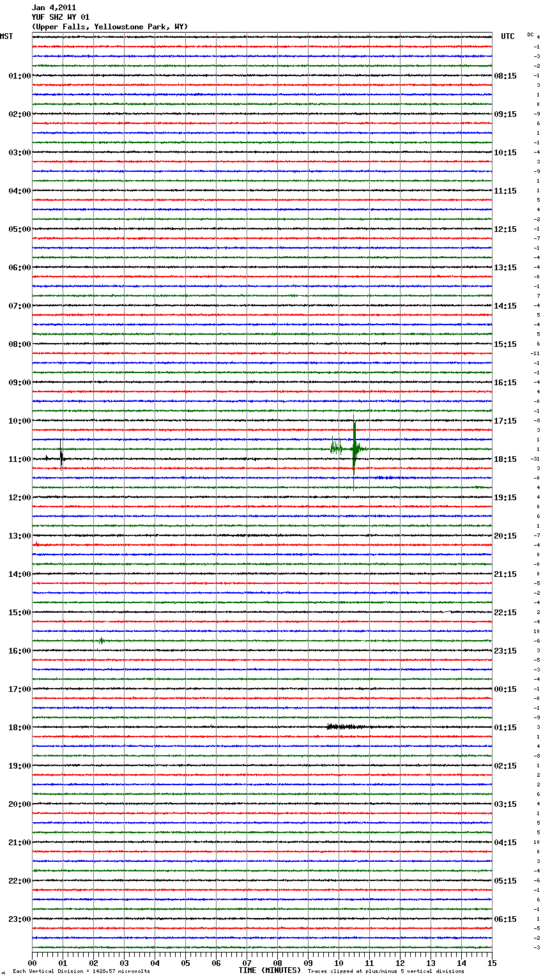Select the 11:00 MST time label
This screenshot has height=980, width=543.
pyautogui.click(x=20, y=459)
